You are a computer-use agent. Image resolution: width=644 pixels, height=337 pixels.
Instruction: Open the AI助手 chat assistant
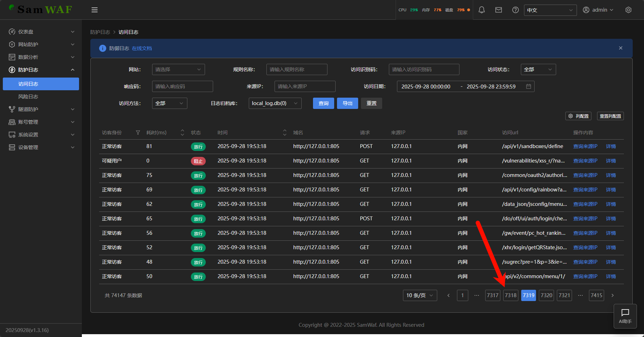pyautogui.click(x=625, y=316)
